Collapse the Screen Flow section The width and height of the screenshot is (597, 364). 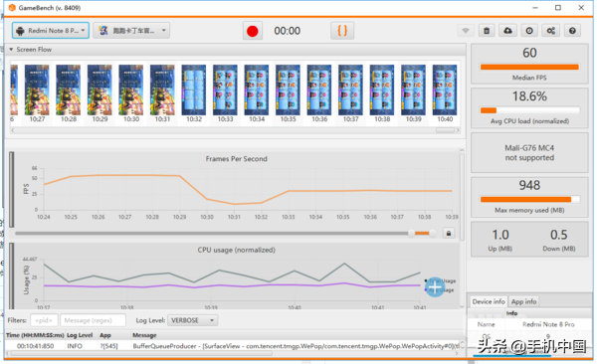(11, 50)
